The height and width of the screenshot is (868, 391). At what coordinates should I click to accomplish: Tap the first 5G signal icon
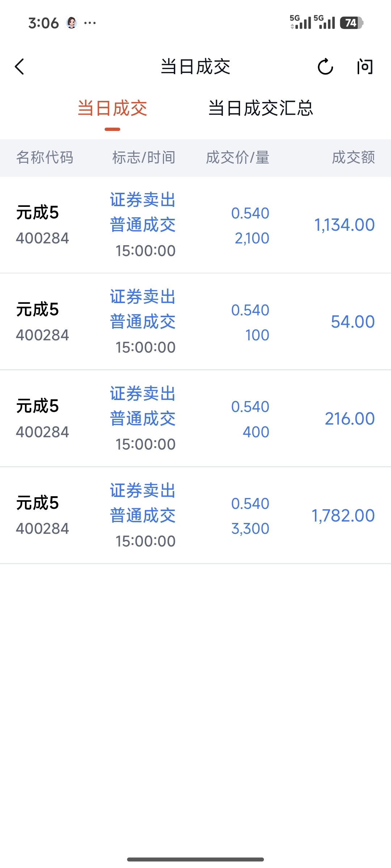tap(300, 22)
